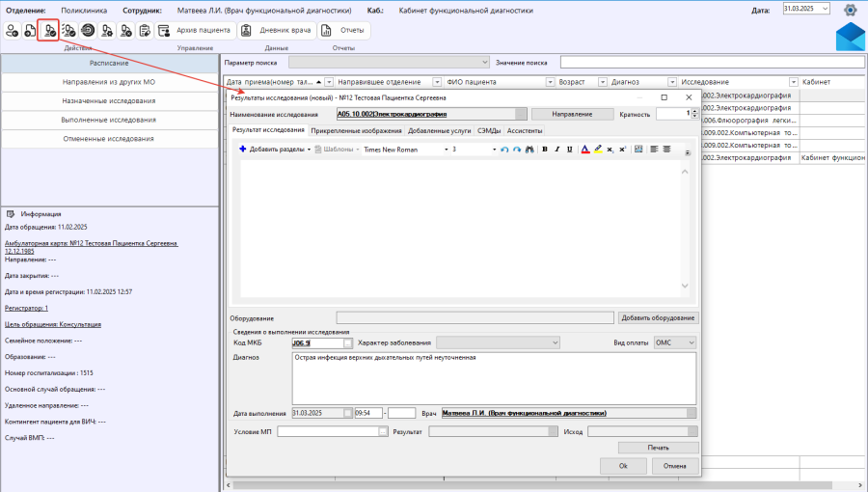Screen dimensions: 868x492
Task: Open Отчеты from the toolbar
Action: (x=344, y=31)
